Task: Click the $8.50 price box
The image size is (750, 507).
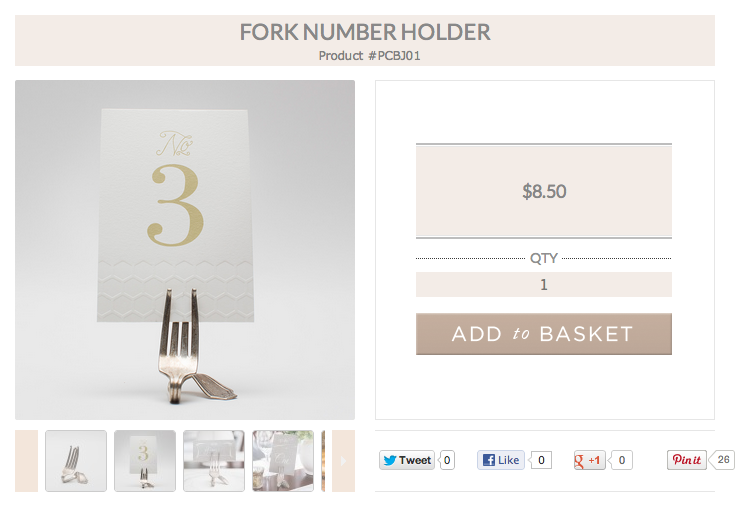Action: [544, 191]
